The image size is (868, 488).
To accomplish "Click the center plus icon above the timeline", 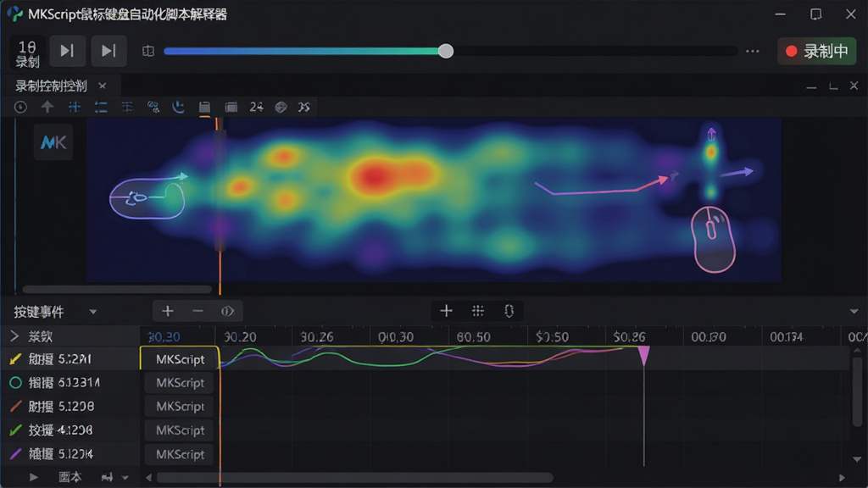I will (446, 311).
